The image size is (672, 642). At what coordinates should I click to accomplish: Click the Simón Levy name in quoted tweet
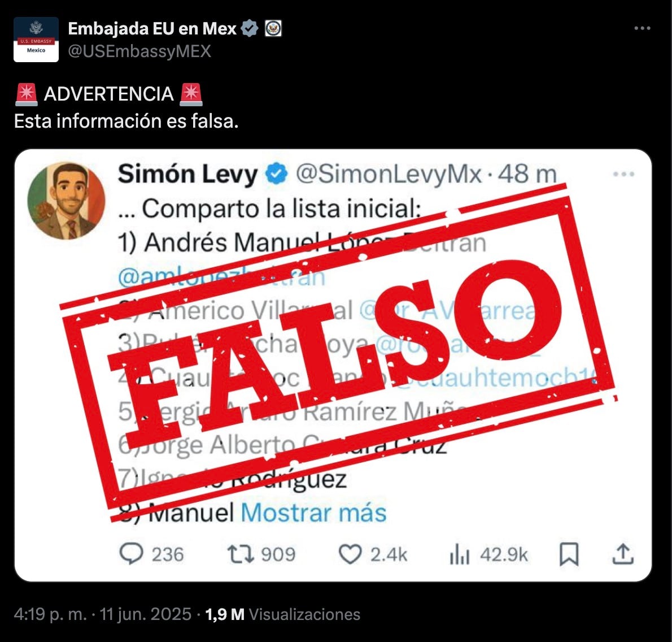click(x=187, y=174)
